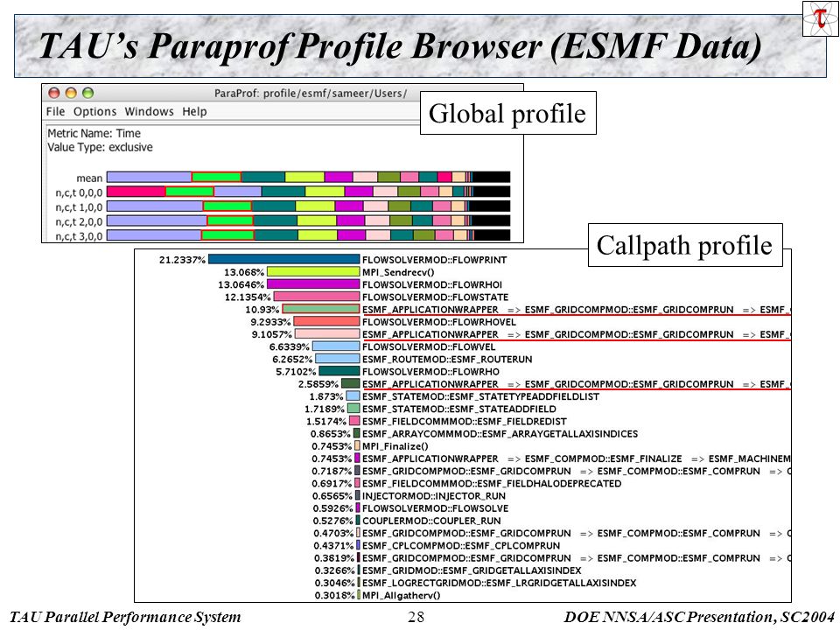Click the Metric Name: Time label
Viewport: 840px width, 630px height.
pyautogui.click(x=94, y=133)
